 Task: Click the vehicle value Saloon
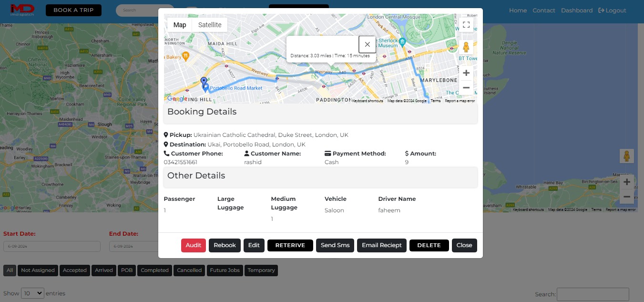coord(334,210)
